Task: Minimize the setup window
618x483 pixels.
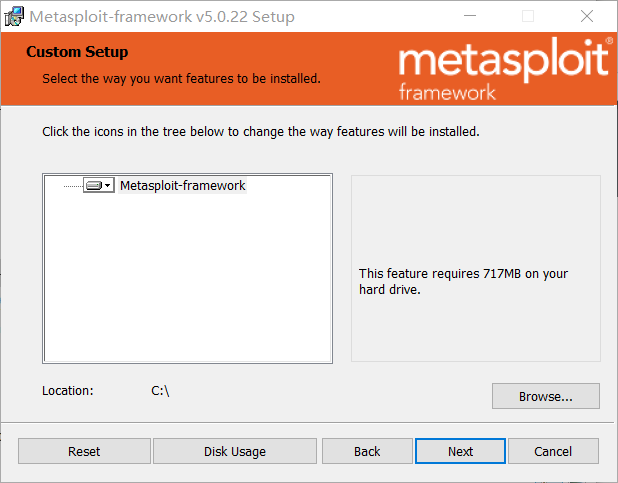Action: [470, 17]
